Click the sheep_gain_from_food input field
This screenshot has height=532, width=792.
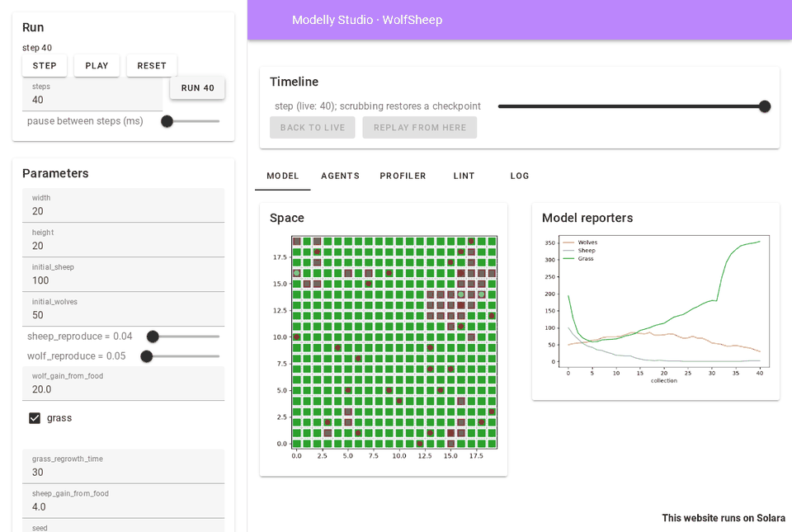click(123, 501)
